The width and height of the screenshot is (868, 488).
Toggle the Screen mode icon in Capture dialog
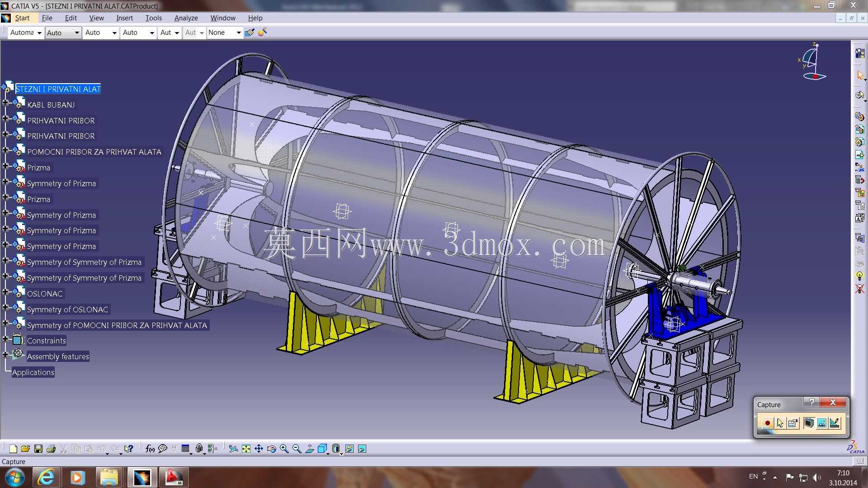coord(809,423)
